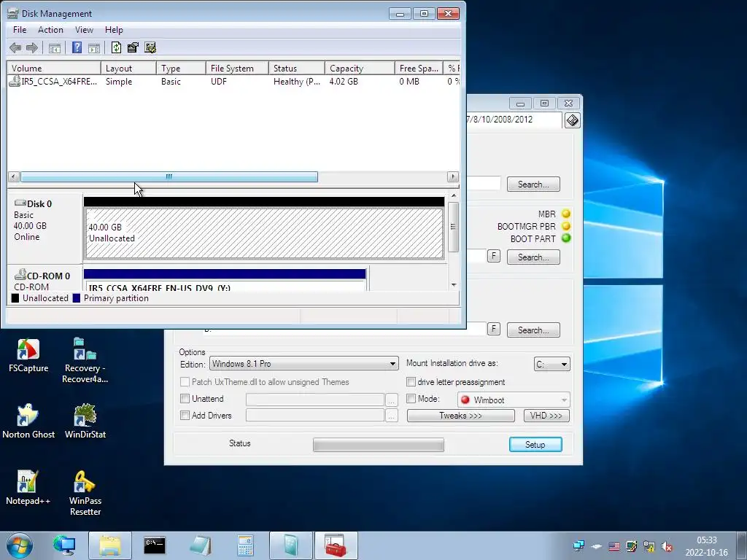The image size is (747, 560).
Task: Click the settings toolbar icon with gear
Action: coord(150,47)
